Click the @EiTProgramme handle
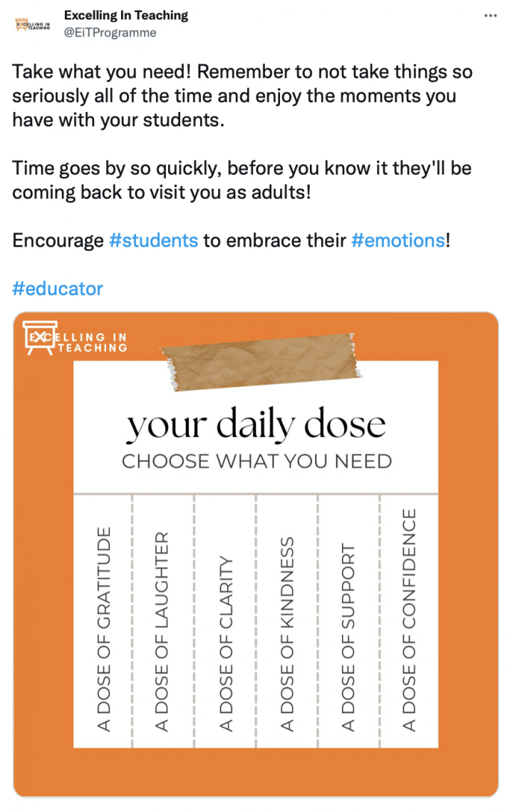 [110, 32]
